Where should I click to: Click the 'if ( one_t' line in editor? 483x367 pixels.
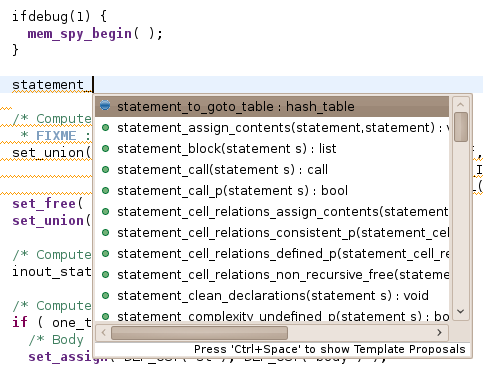coord(52,322)
